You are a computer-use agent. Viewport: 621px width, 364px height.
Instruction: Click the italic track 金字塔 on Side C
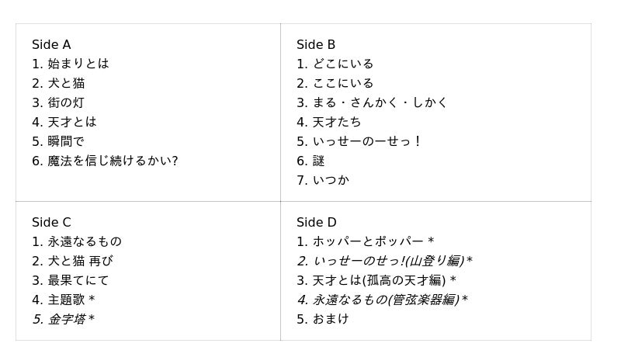pos(70,320)
